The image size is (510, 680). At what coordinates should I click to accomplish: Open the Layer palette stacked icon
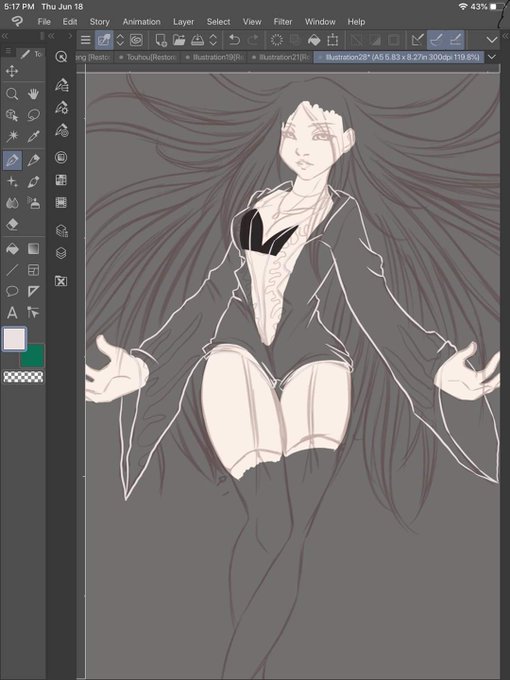pos(61,253)
